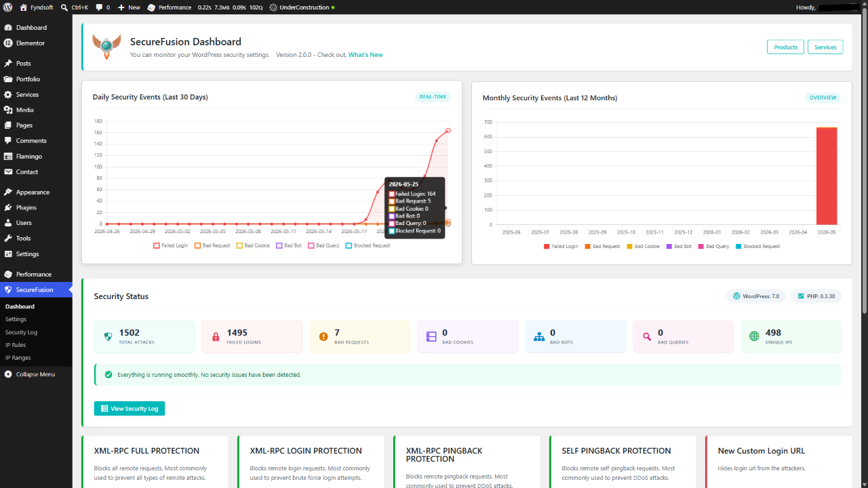
Task: Click the Unique IPs 498 stat card
Action: pyautogui.click(x=791, y=337)
